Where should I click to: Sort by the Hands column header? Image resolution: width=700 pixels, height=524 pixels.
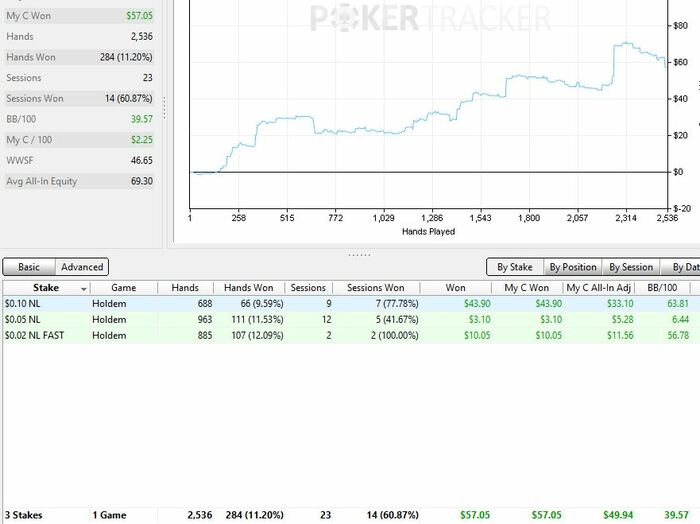click(185, 288)
